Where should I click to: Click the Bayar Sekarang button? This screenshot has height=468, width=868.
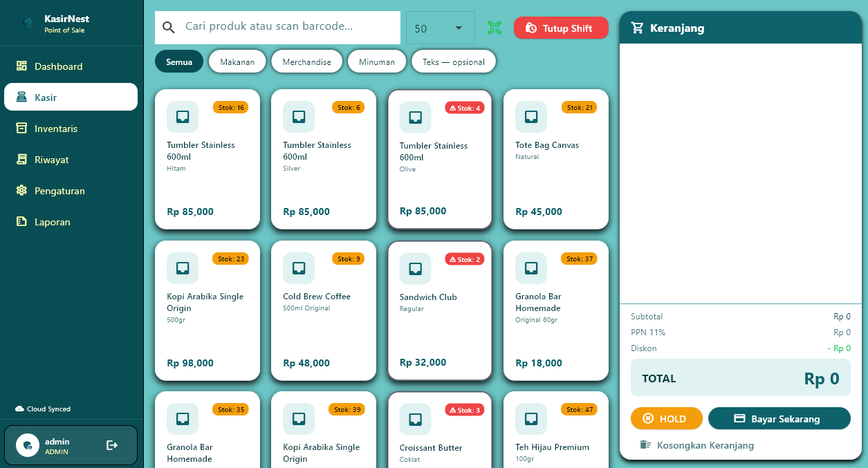tap(779, 418)
